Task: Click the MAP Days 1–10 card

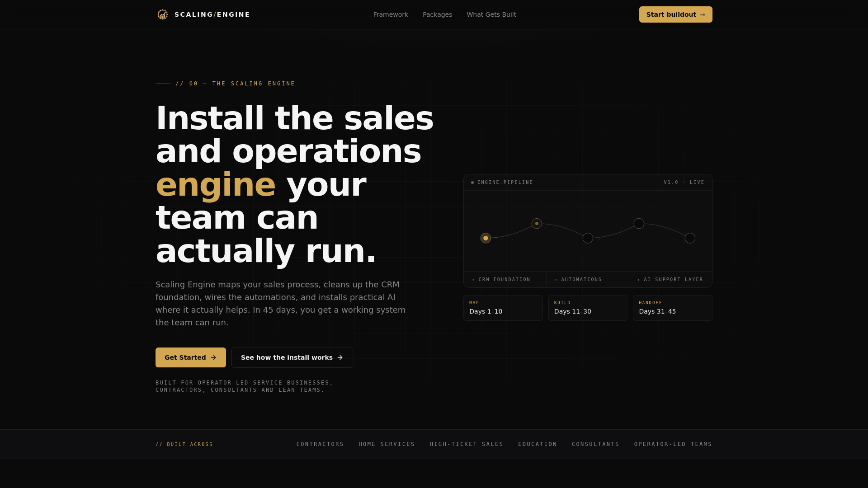Action: click(503, 308)
